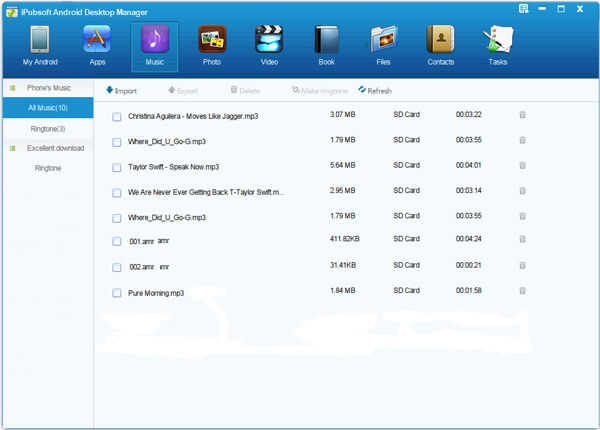Minimize the Android Desktop Manager window

click(x=542, y=8)
